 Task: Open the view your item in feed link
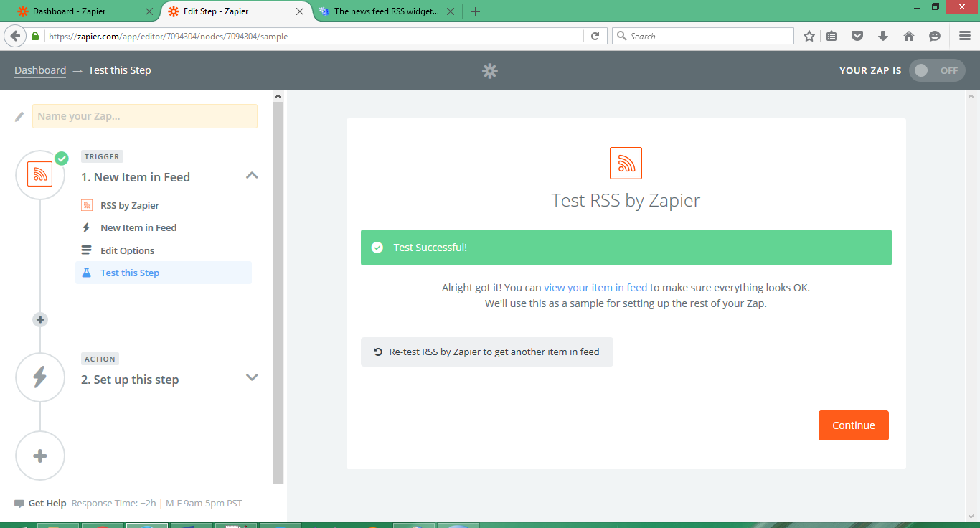tap(595, 288)
